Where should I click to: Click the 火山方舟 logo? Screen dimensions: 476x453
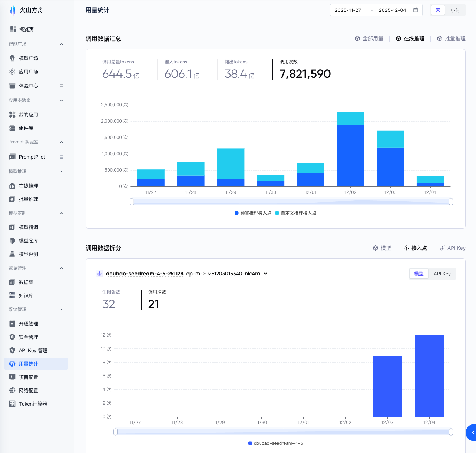pos(13,10)
